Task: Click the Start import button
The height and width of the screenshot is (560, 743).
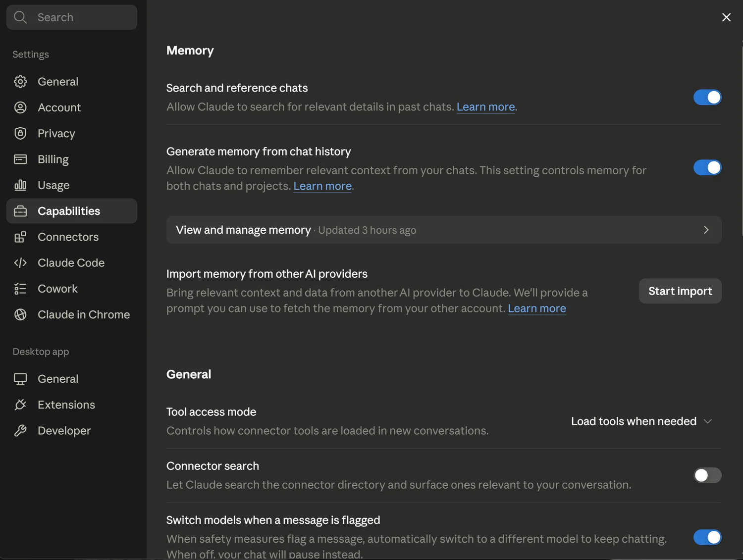Action: point(680,291)
